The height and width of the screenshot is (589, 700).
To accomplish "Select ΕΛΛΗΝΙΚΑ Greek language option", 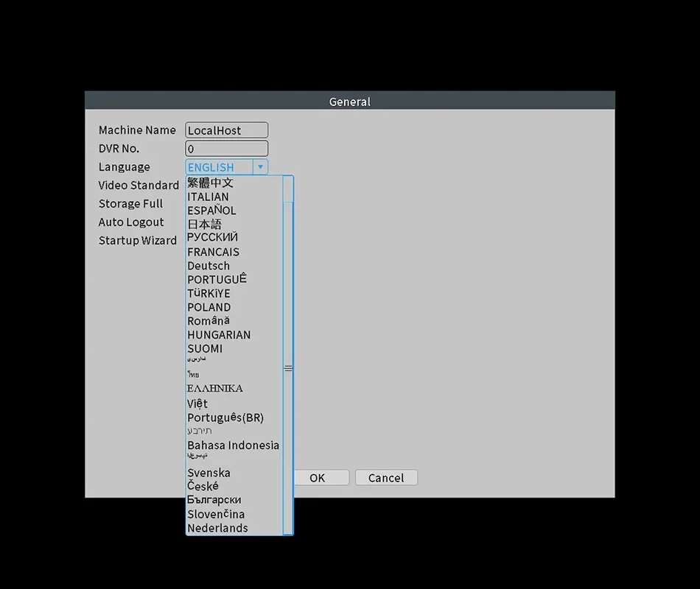I will 214,388.
